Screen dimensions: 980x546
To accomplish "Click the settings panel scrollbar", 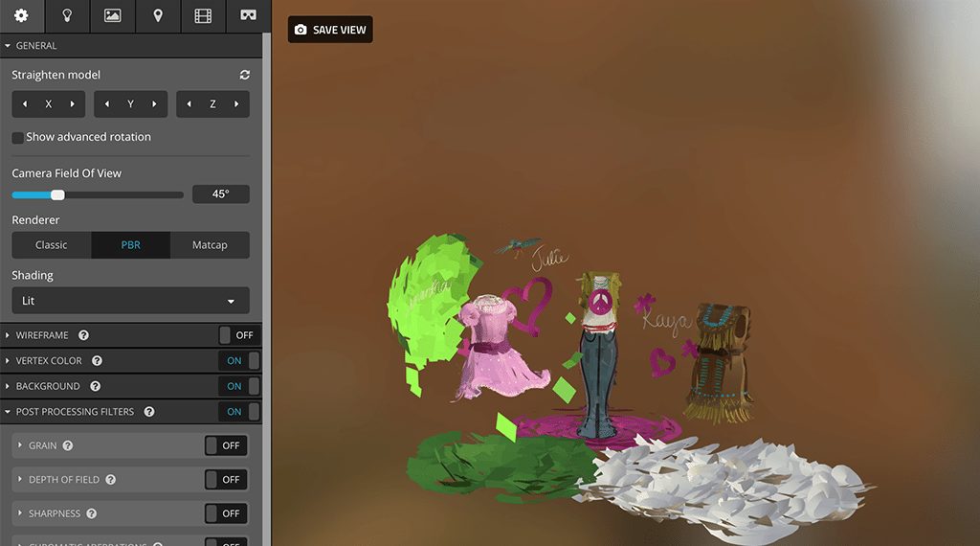I will coord(267,289).
